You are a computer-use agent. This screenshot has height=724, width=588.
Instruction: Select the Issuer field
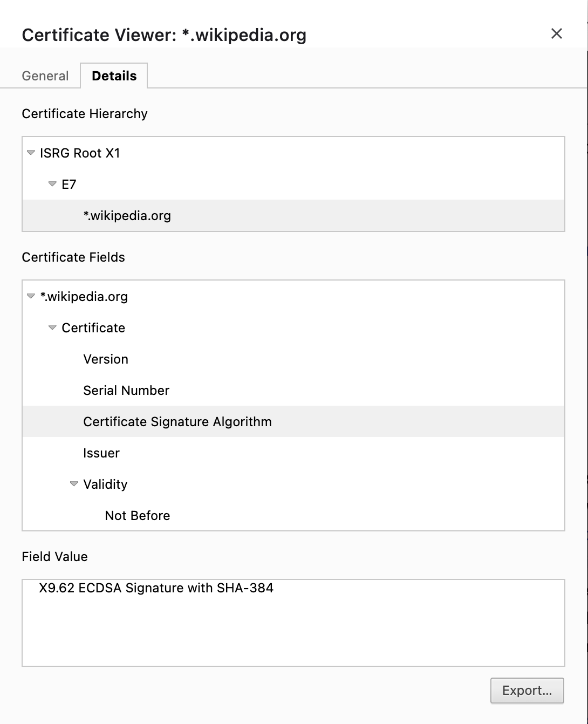pyautogui.click(x=101, y=453)
